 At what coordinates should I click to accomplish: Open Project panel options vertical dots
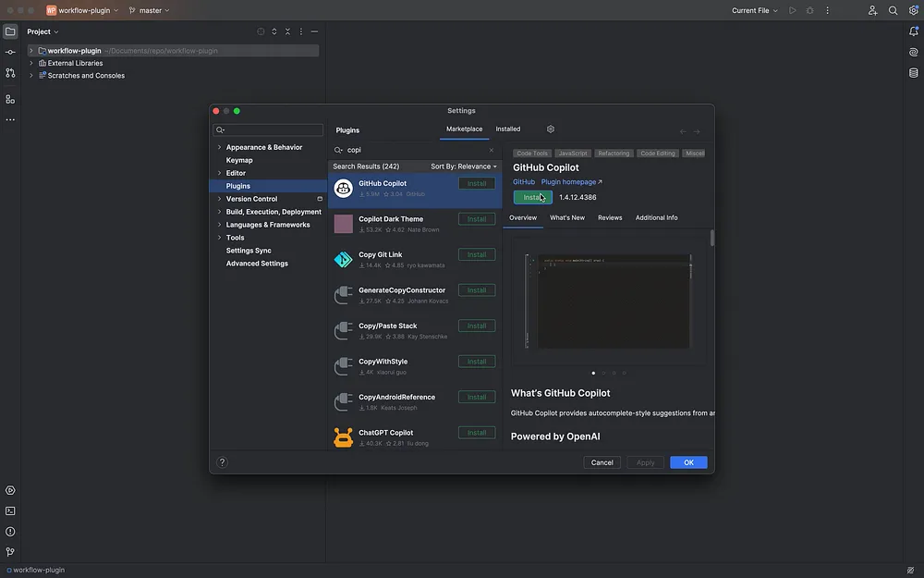(301, 31)
